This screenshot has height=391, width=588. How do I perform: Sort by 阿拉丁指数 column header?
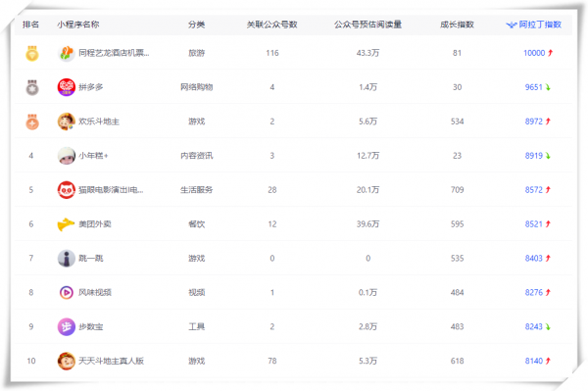(x=534, y=24)
